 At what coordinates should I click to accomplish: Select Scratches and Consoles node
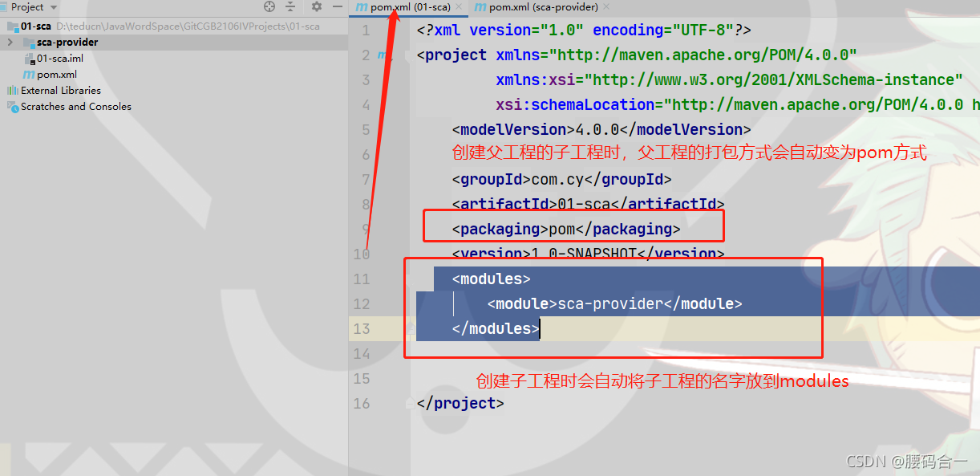tap(76, 106)
